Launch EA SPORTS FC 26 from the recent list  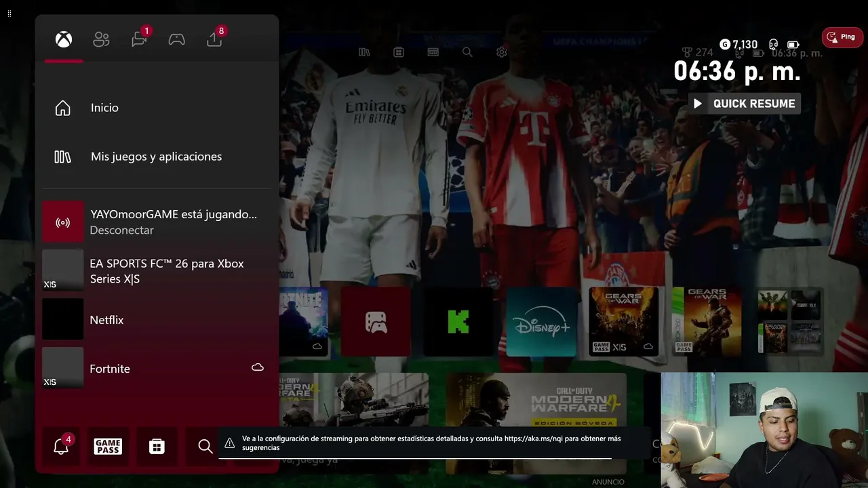point(157,270)
